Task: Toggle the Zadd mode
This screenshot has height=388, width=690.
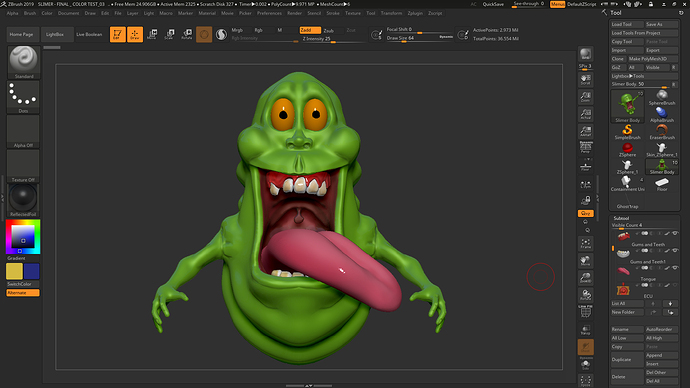Action: click(310, 30)
